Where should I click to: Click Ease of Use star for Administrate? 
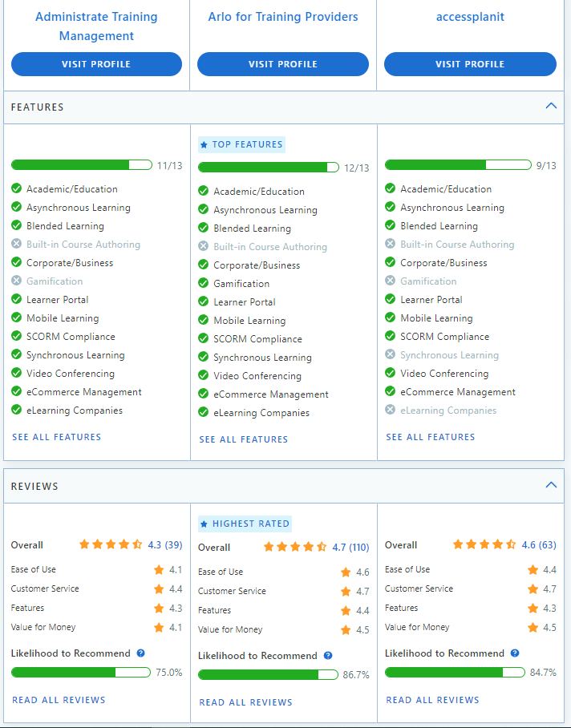pos(159,570)
